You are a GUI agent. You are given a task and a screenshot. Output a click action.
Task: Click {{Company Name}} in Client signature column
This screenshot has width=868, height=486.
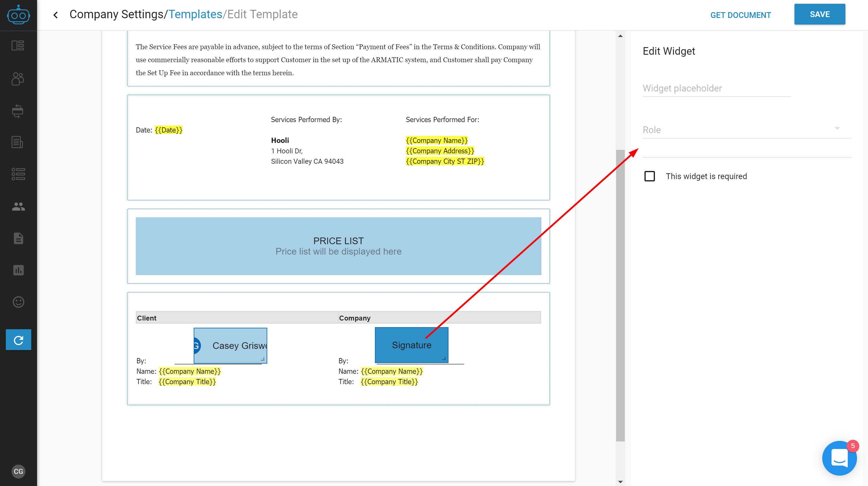click(x=190, y=371)
